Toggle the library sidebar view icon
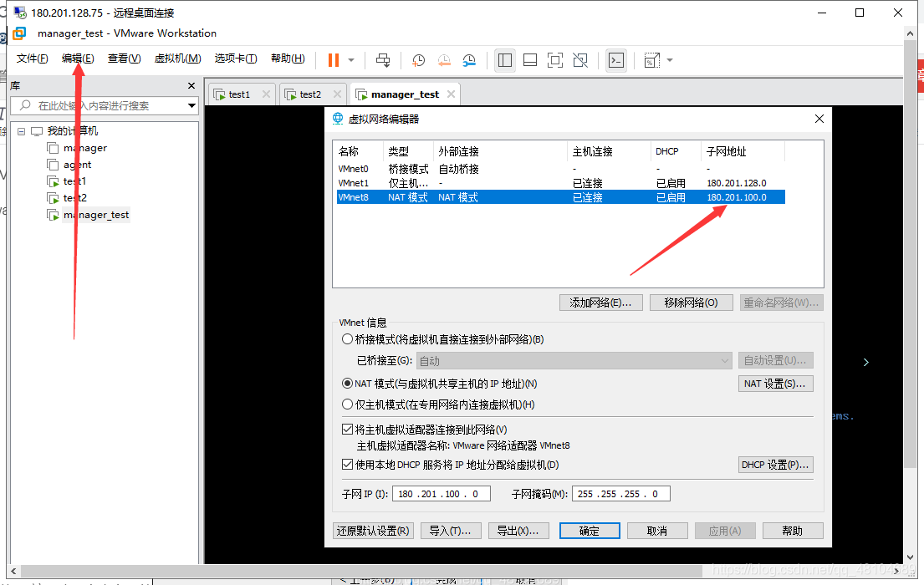924x585 pixels. 505,60
